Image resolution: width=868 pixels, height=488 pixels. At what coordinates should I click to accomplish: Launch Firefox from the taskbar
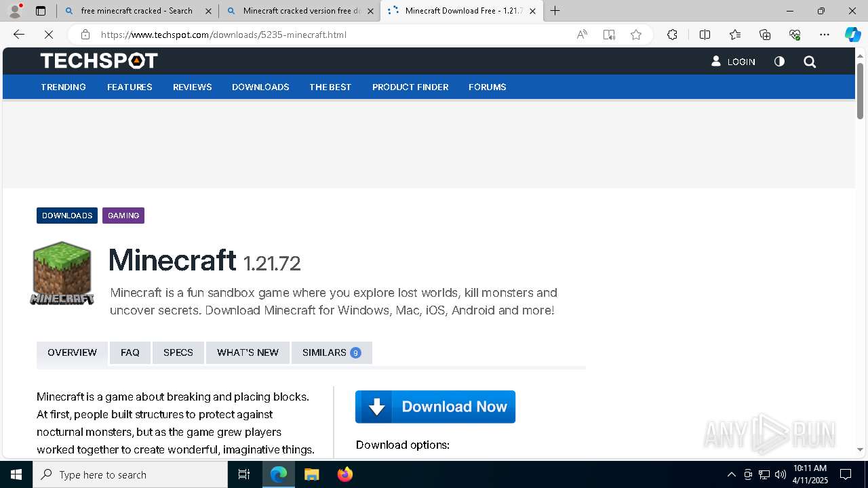click(344, 474)
